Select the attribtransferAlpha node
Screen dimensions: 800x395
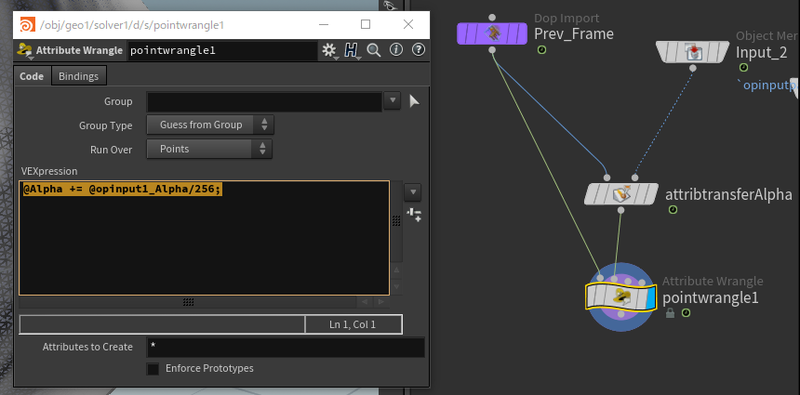(621, 194)
